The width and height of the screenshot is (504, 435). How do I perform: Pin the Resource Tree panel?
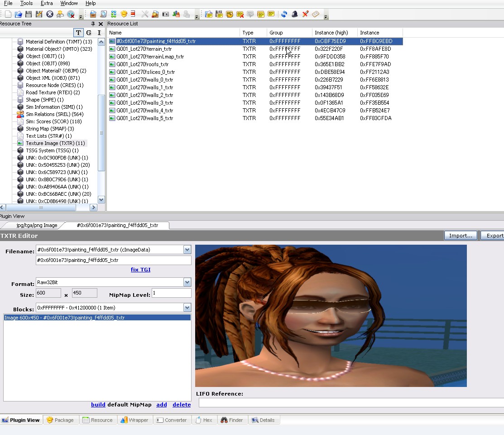tap(93, 24)
